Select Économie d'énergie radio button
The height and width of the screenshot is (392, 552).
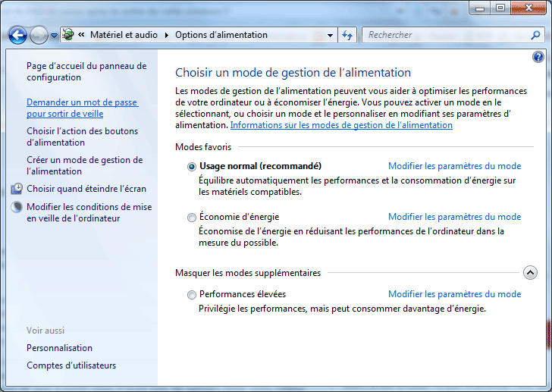tap(192, 218)
